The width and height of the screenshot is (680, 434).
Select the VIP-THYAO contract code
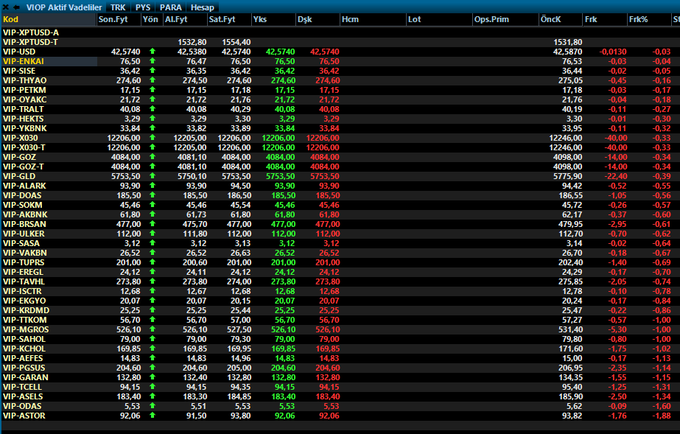tap(25, 80)
